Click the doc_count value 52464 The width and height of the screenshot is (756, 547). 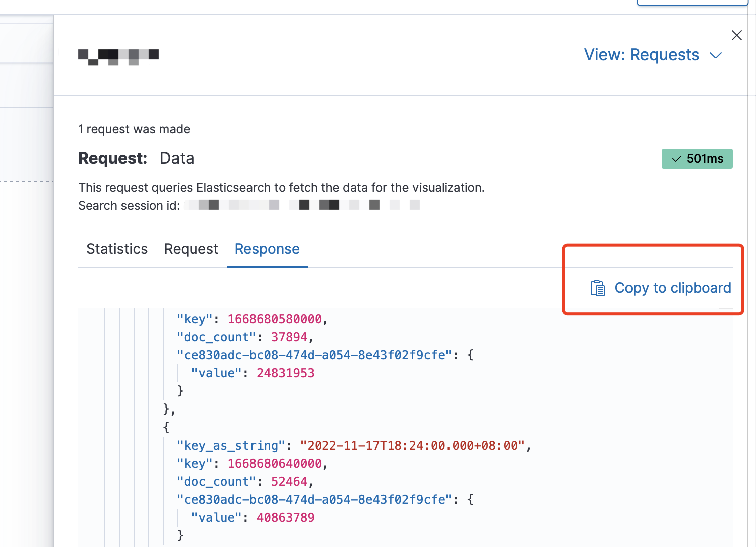point(289,482)
